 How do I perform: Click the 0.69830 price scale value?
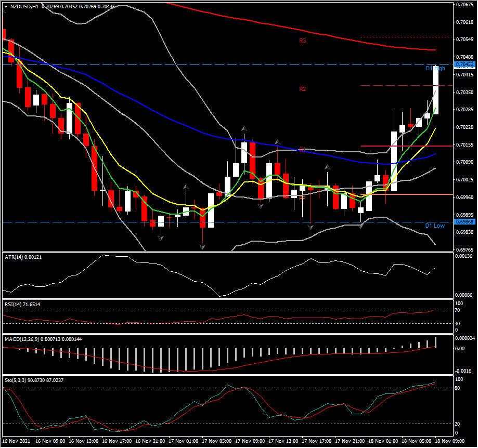(x=464, y=232)
